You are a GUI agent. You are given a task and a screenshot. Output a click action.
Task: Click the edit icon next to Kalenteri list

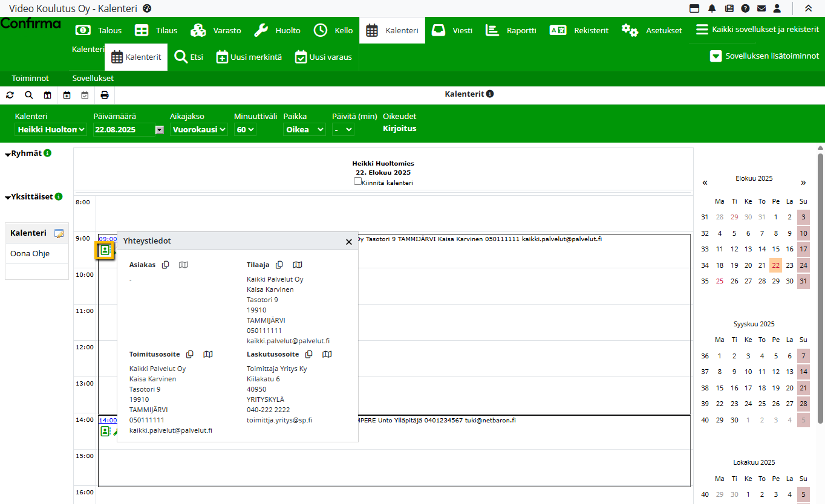tap(59, 233)
